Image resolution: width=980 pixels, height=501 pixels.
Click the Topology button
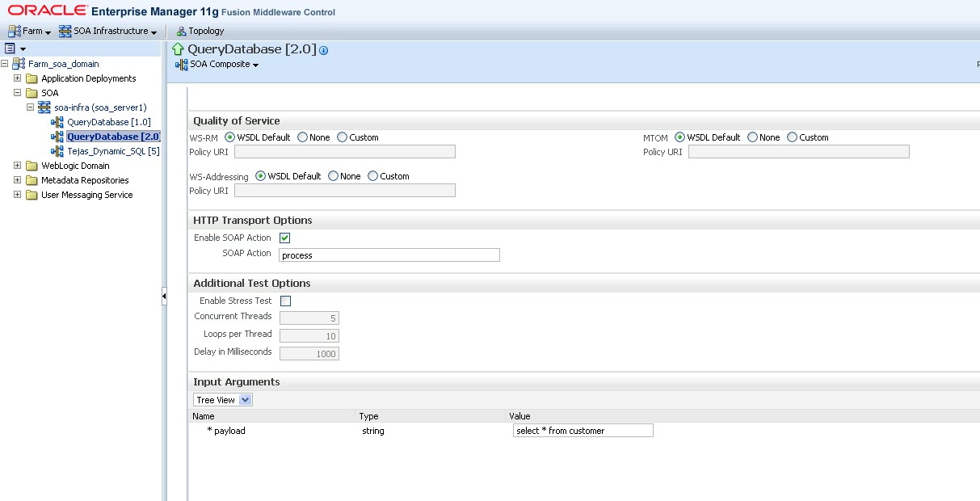click(200, 31)
